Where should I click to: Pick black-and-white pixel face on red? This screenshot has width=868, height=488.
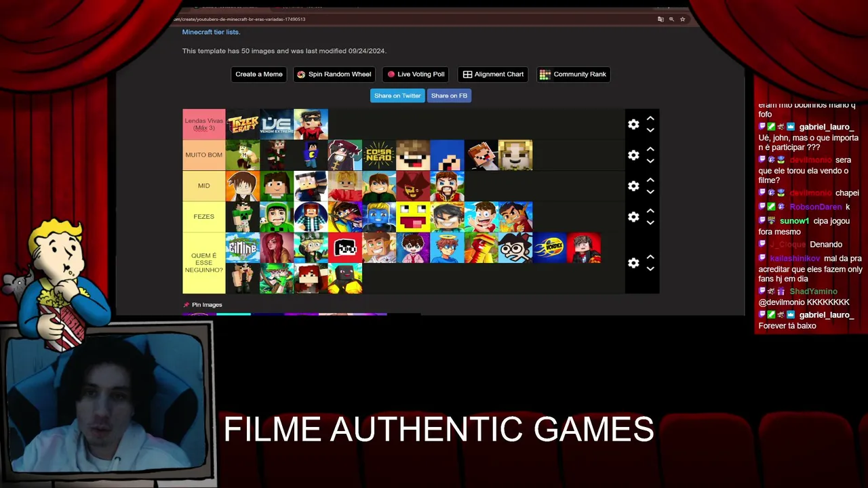click(x=344, y=248)
